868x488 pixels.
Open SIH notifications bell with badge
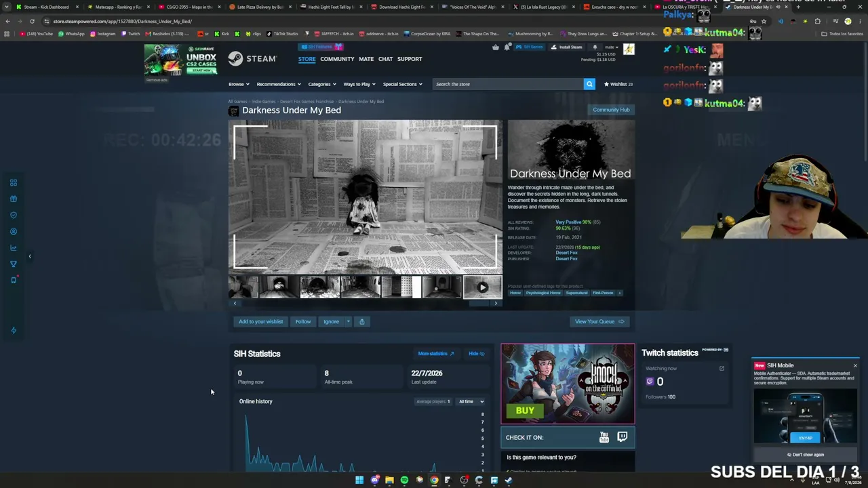tap(507, 47)
